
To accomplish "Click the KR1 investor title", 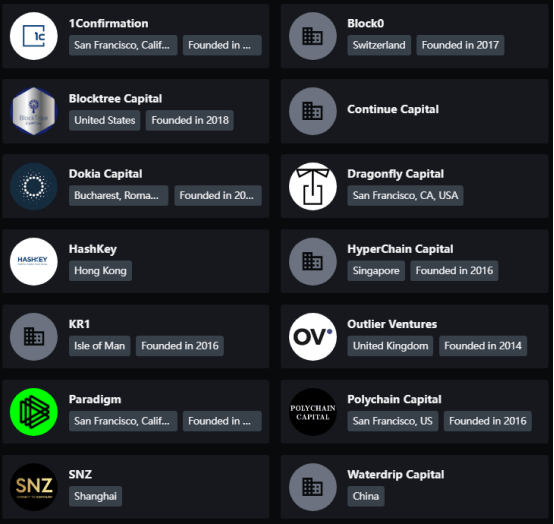I will (79, 324).
